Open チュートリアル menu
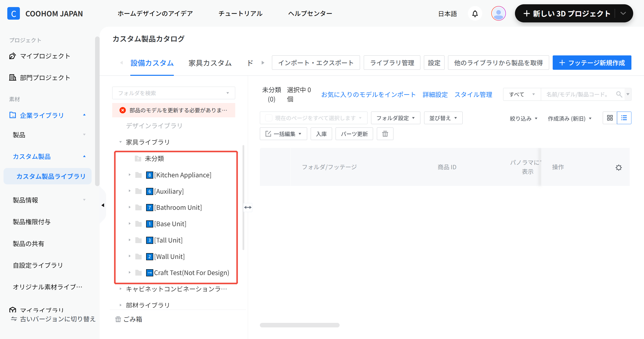Viewport: 644px width, 339px height. click(240, 14)
